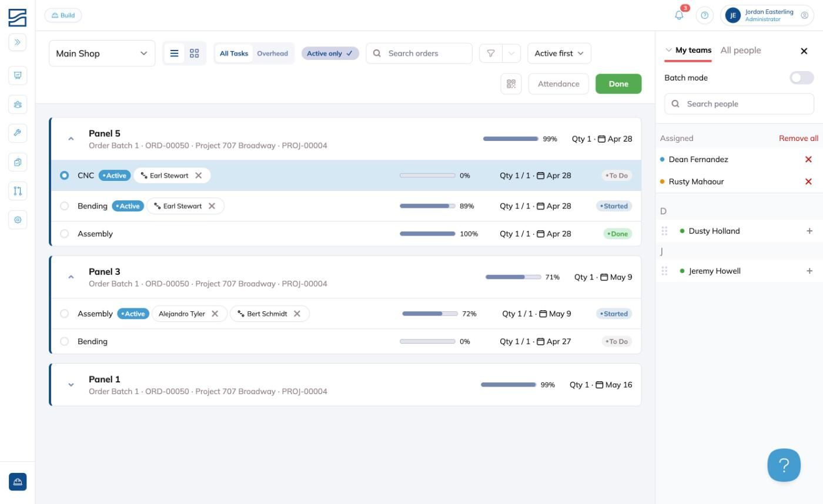This screenshot has width=823, height=504.
Task: Click the Started status of Panel 5 Bending
Action: [614, 206]
